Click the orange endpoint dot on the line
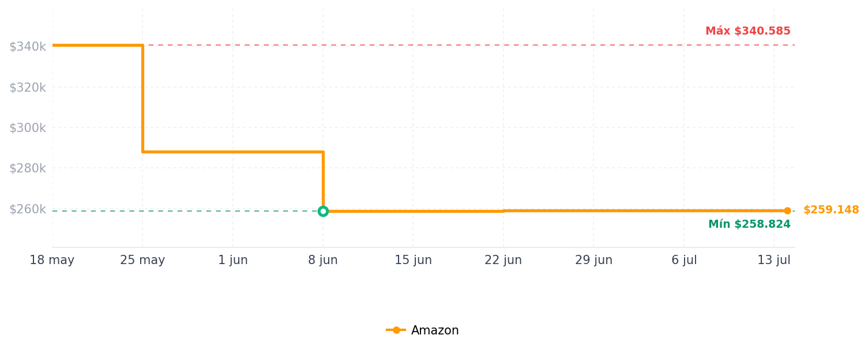 pos(787,210)
